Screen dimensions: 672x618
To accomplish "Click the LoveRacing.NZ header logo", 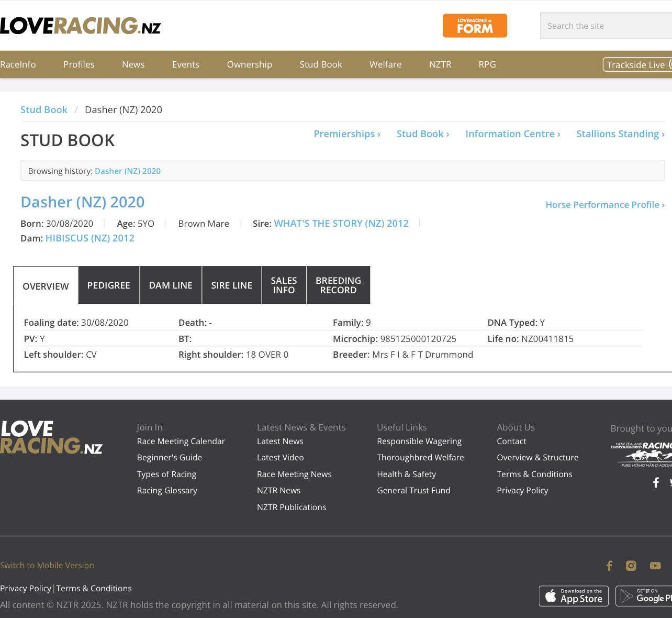I will (80, 26).
